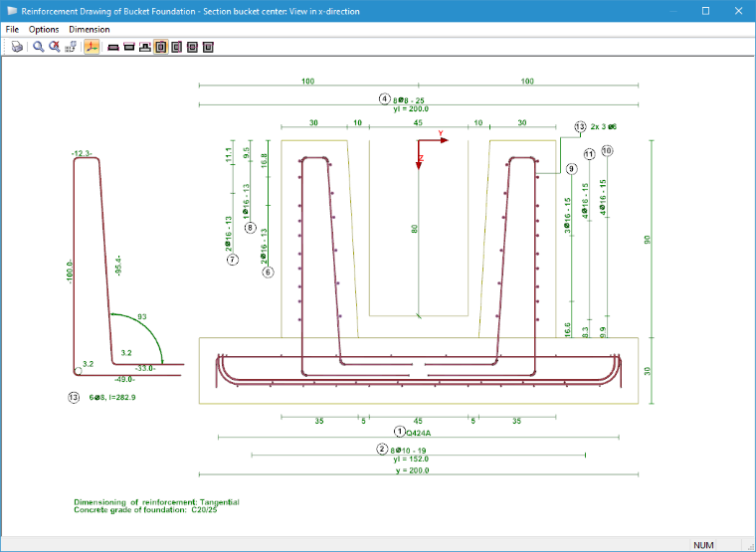756x552 pixels.
Task: Click the 'y = 200.0' dimension text
Action: pos(412,470)
